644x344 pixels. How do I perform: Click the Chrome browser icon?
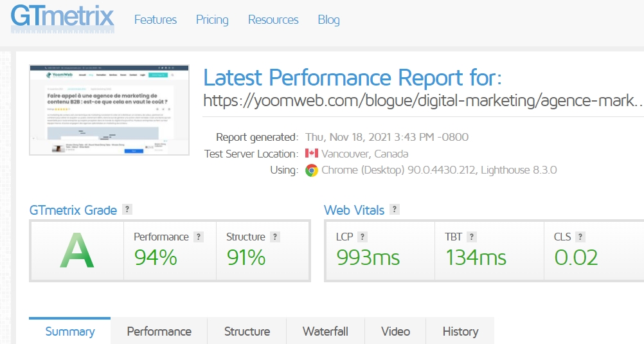(x=312, y=170)
